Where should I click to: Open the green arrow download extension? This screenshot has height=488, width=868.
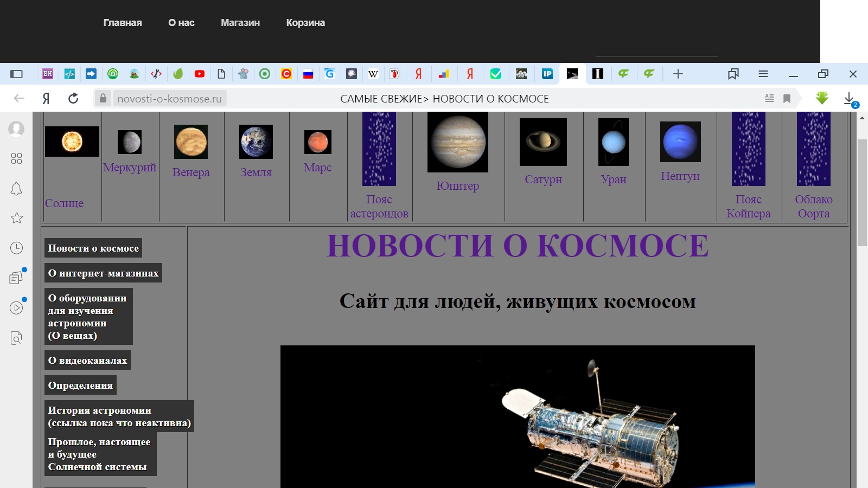point(822,98)
